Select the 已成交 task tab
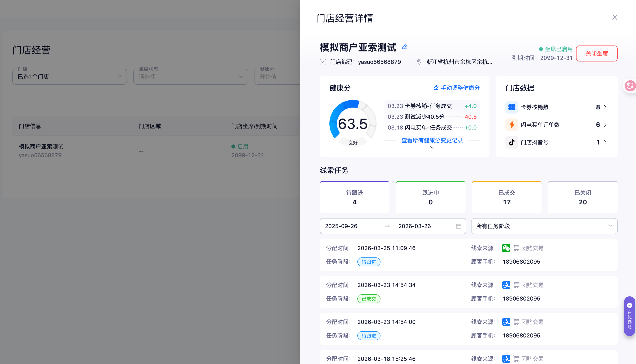The image size is (636, 364). click(506, 197)
